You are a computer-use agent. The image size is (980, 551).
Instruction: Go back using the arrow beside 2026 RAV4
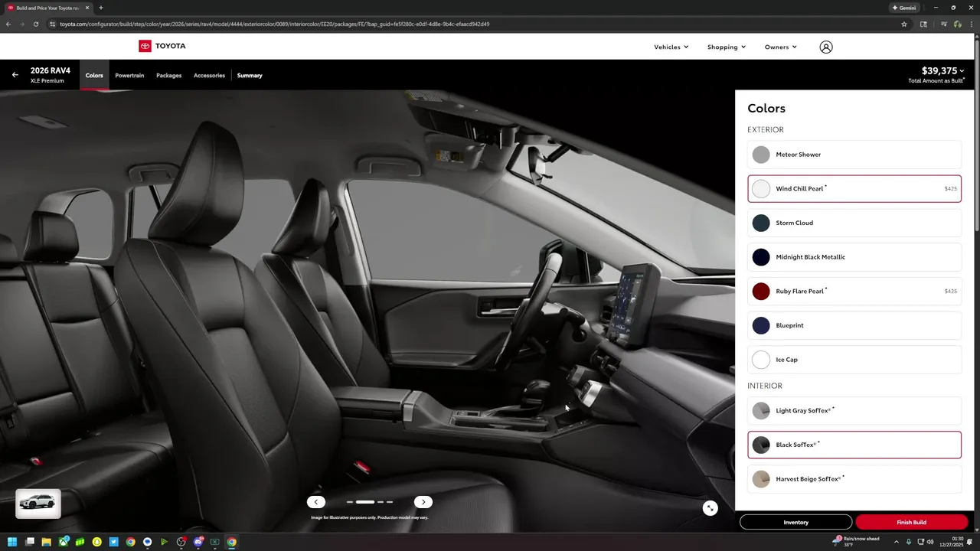(15, 75)
